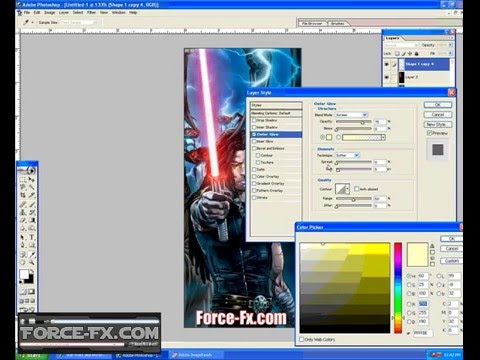The width and height of the screenshot is (480, 360).
Task: Click Cancel in the Layer Style dialog
Action: 438,114
